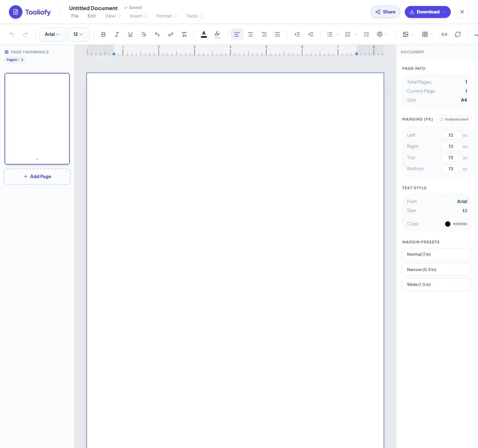Expand the numbered list style chevron
The height and width of the screenshot is (448, 478).
click(356, 34)
